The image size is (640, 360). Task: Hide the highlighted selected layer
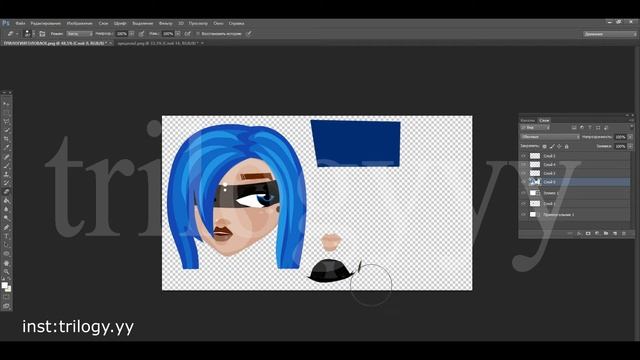click(x=524, y=182)
